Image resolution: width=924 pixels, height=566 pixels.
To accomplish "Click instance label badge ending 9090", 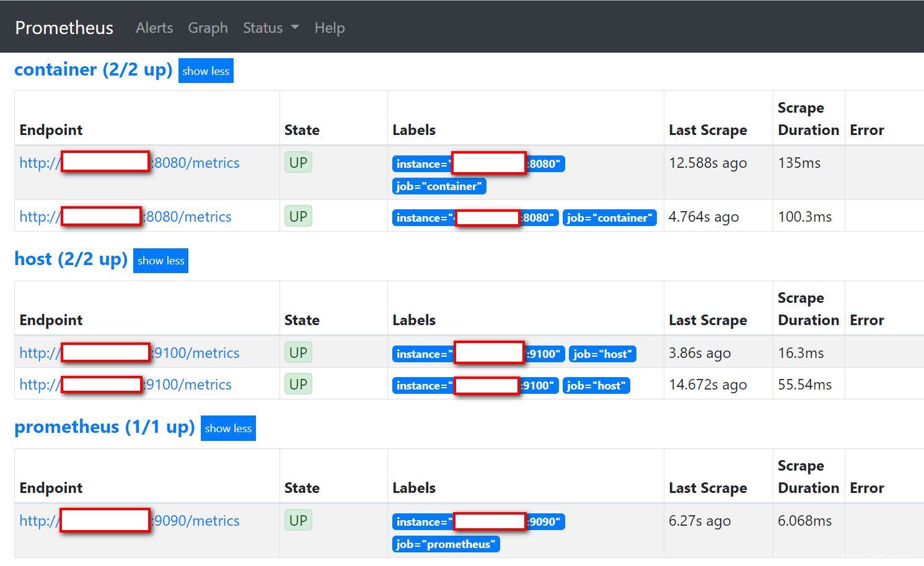I will (x=478, y=522).
